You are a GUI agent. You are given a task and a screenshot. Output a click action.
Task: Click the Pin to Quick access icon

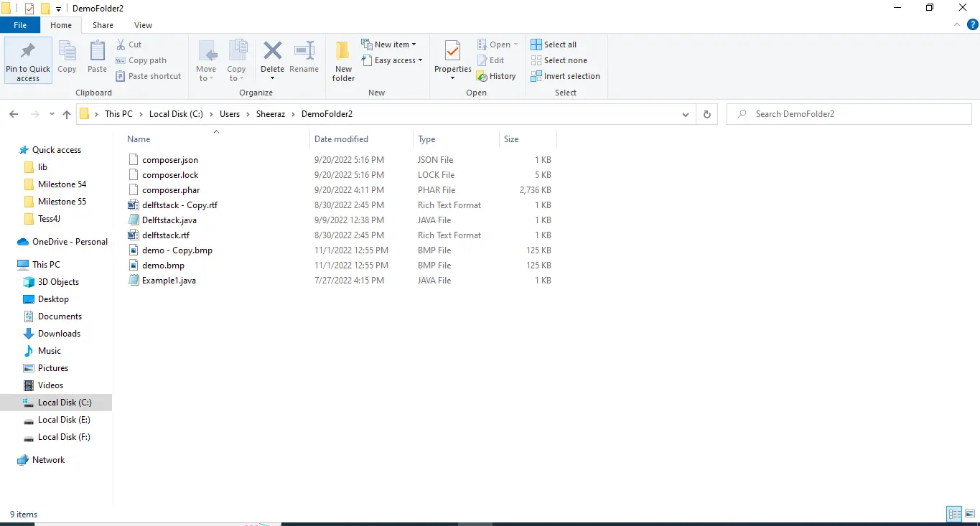tap(28, 52)
